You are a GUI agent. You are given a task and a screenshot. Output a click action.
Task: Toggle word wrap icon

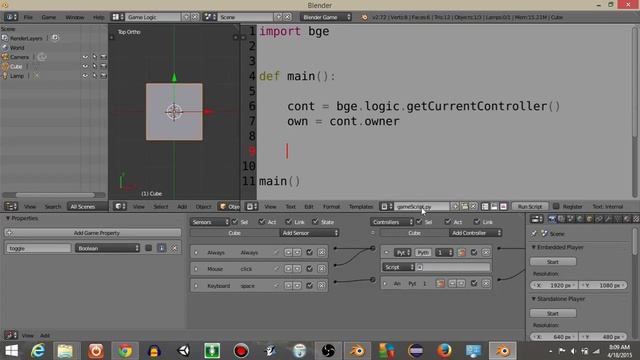[494, 207]
